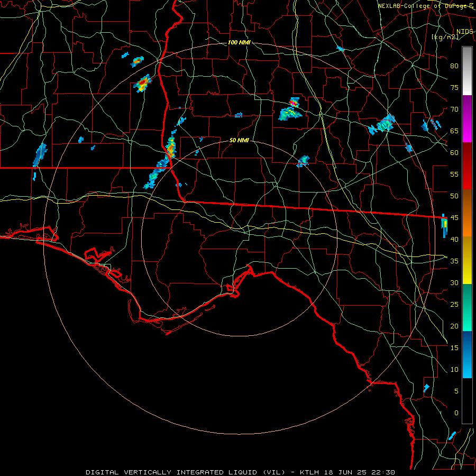The image size is (476, 476).
Task: Select the white-gray segment of the color bar
Action: tap(467, 71)
